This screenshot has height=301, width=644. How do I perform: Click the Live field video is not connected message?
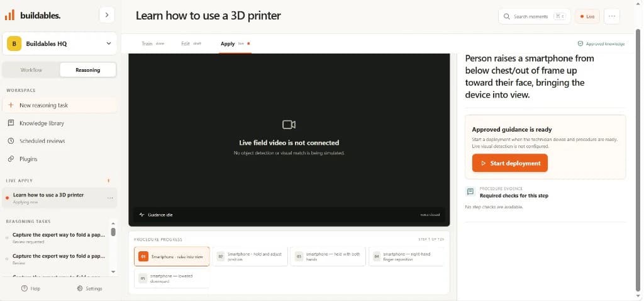[289, 143]
